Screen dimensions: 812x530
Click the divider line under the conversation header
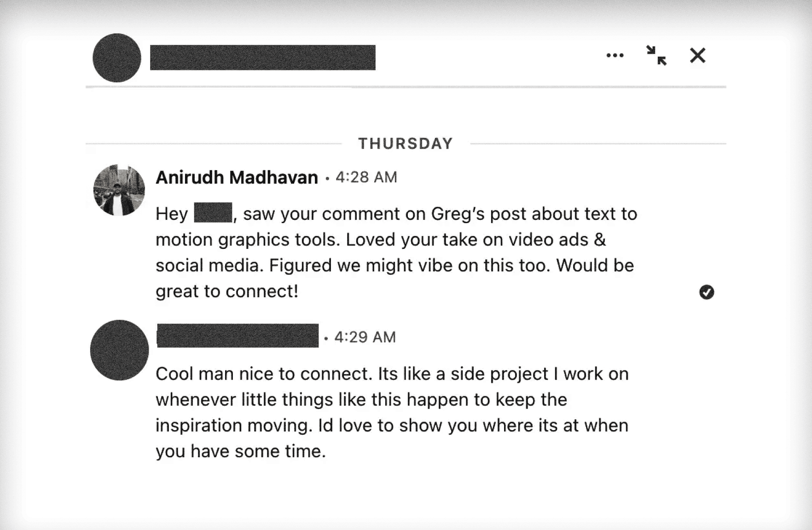[405, 86]
